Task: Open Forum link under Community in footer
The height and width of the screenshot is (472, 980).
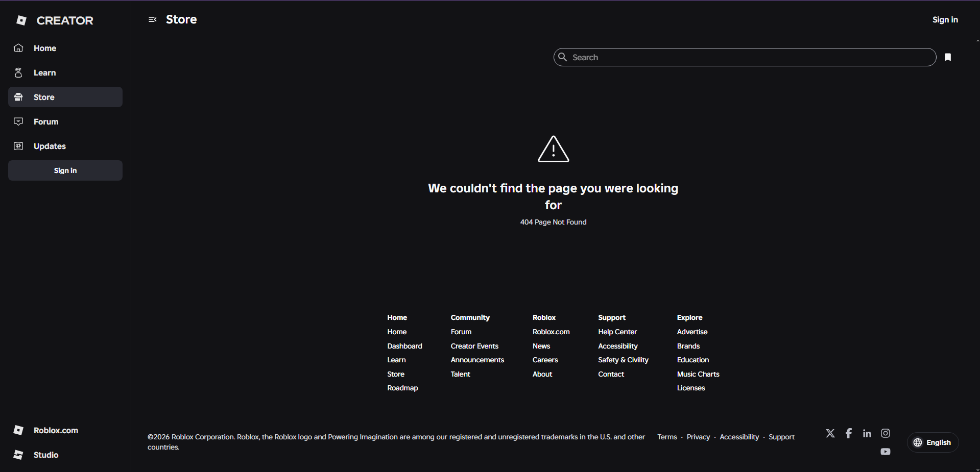Action: pyautogui.click(x=461, y=332)
